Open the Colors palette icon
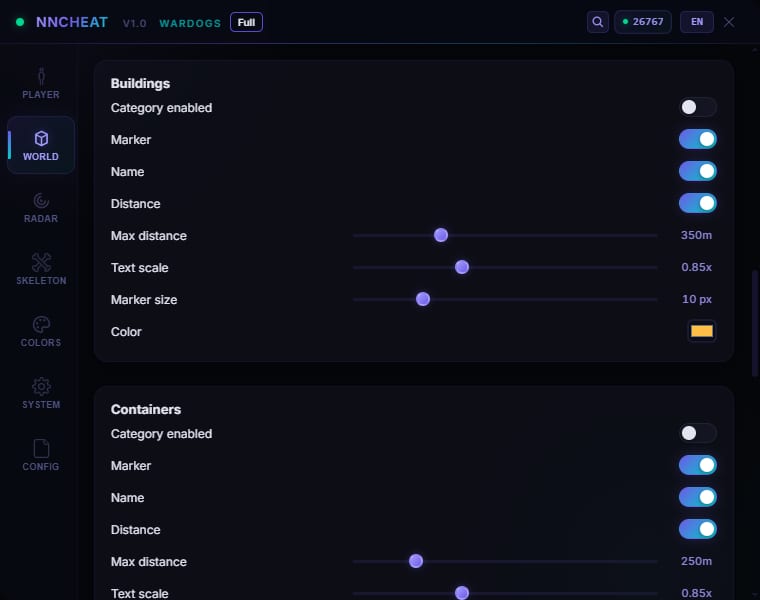This screenshot has height=600, width=760. pos(41,325)
